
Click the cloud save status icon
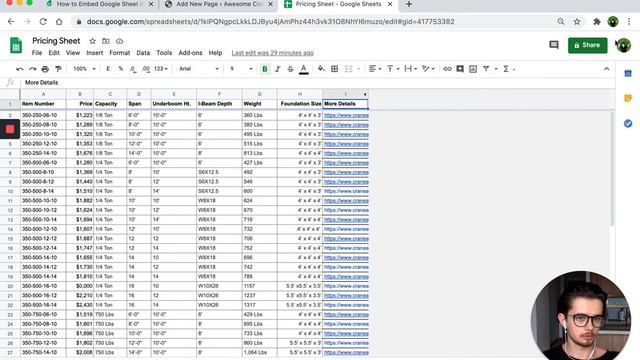coord(119,41)
